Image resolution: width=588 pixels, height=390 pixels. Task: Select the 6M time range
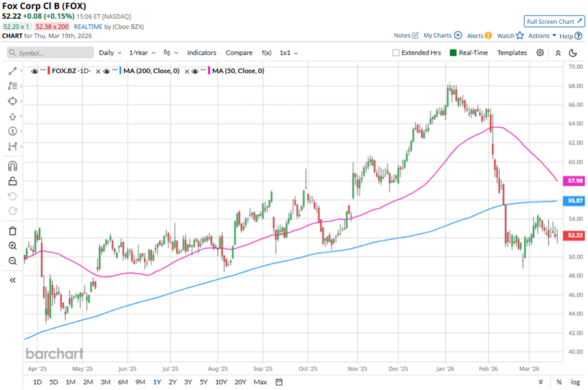tap(123, 382)
